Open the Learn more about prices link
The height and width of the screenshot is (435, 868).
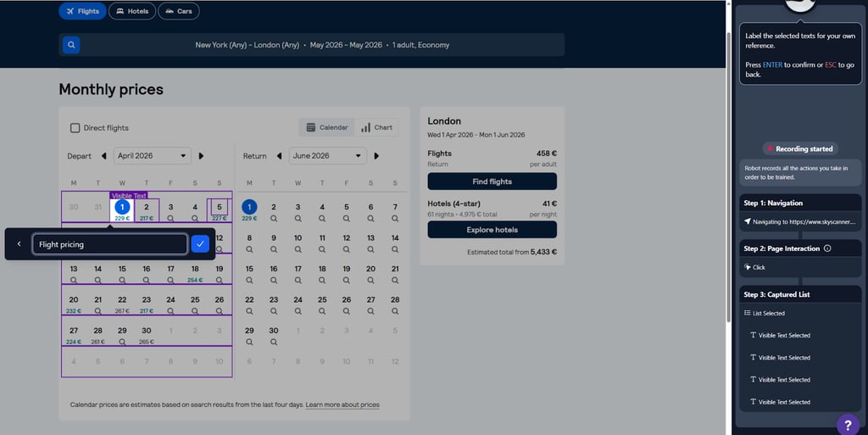pos(342,404)
